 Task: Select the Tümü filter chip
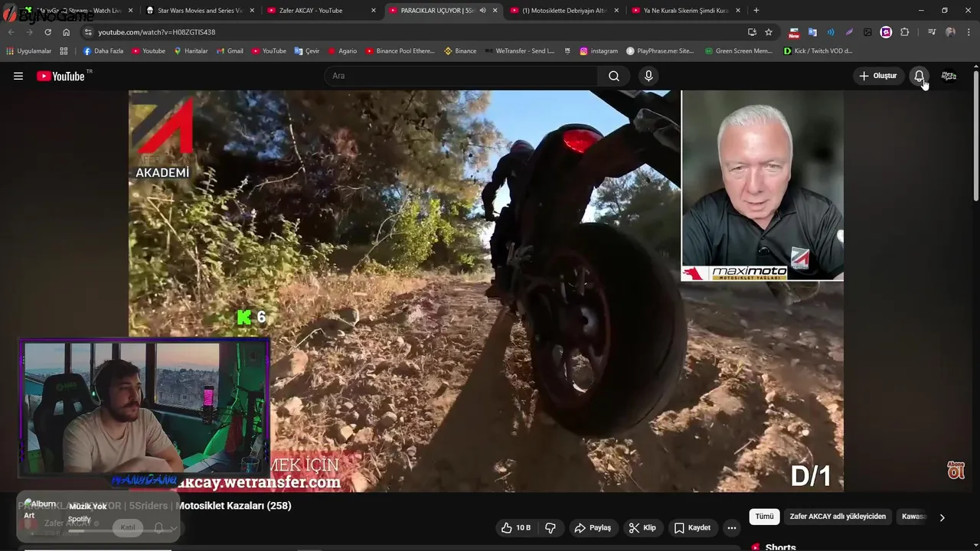tap(764, 517)
